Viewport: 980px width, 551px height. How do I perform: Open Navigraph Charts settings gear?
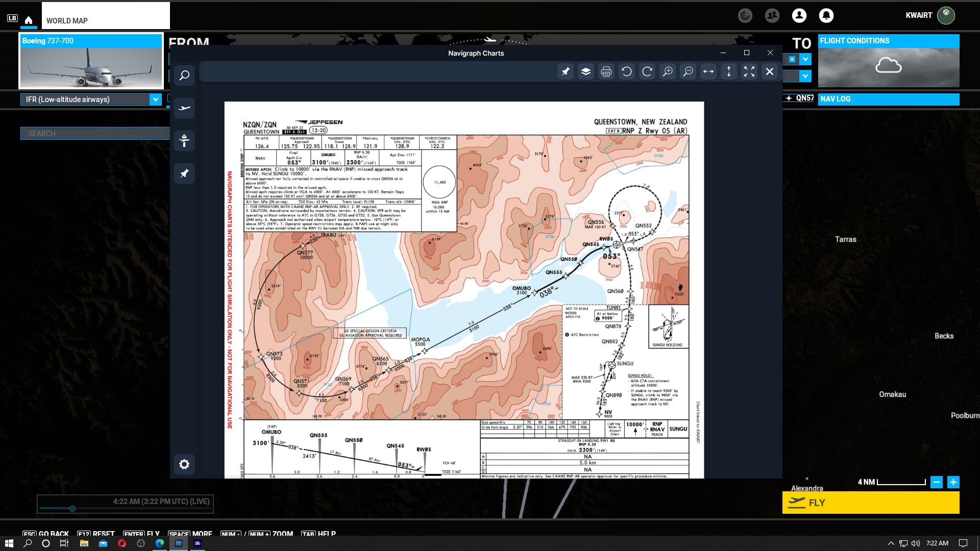pyautogui.click(x=184, y=464)
